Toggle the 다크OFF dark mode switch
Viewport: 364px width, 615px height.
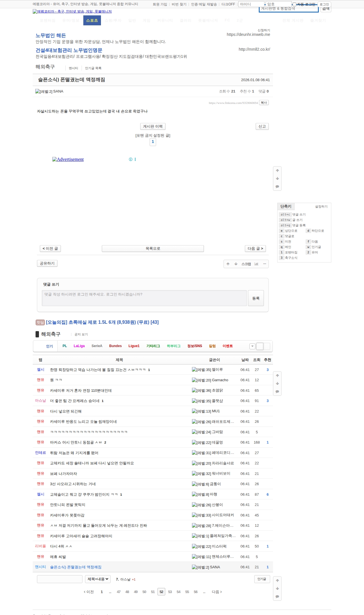[x=228, y=4]
